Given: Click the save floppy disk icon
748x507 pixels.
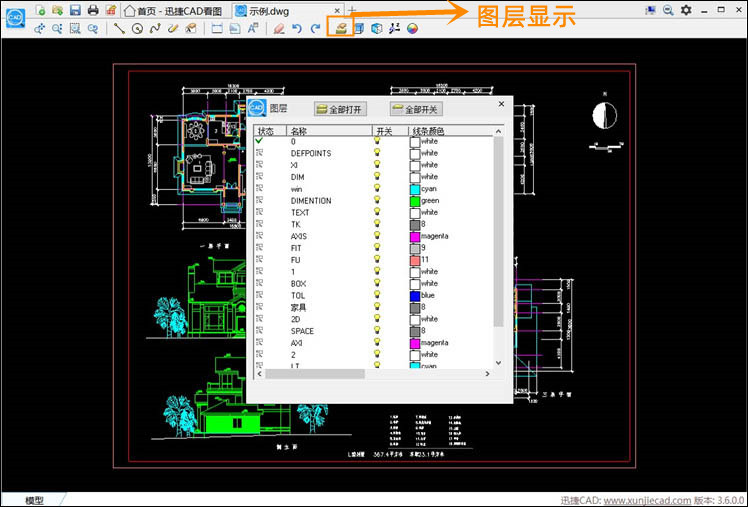Looking at the screenshot, I should [75, 10].
